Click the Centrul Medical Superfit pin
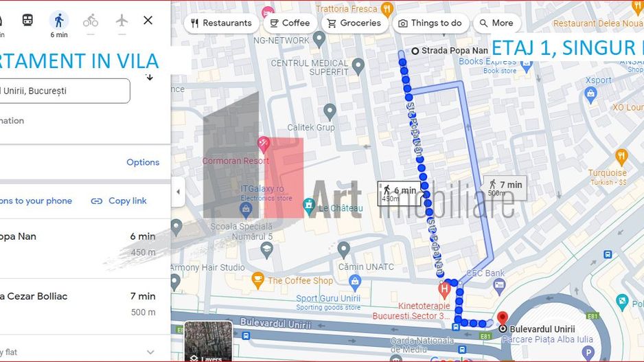The width and height of the screenshot is (644, 362). [358, 66]
